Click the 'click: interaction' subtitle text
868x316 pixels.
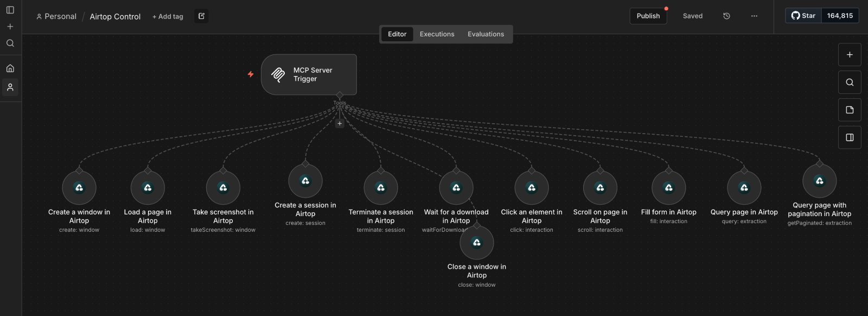532,230
